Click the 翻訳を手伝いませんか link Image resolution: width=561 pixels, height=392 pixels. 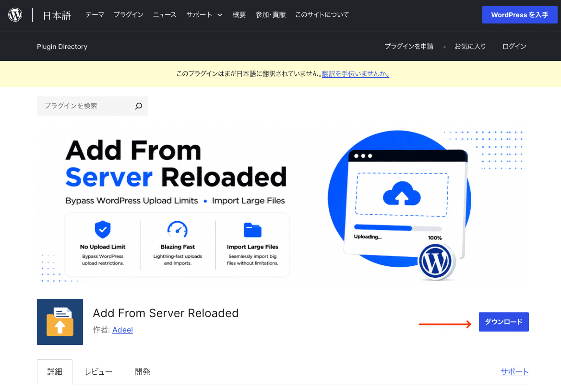[355, 74]
